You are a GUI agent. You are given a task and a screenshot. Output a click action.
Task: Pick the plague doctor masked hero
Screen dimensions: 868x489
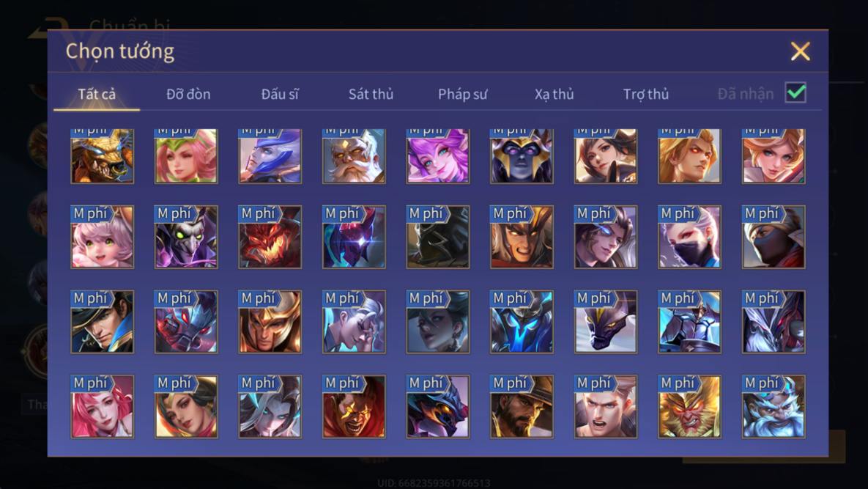click(x=186, y=237)
